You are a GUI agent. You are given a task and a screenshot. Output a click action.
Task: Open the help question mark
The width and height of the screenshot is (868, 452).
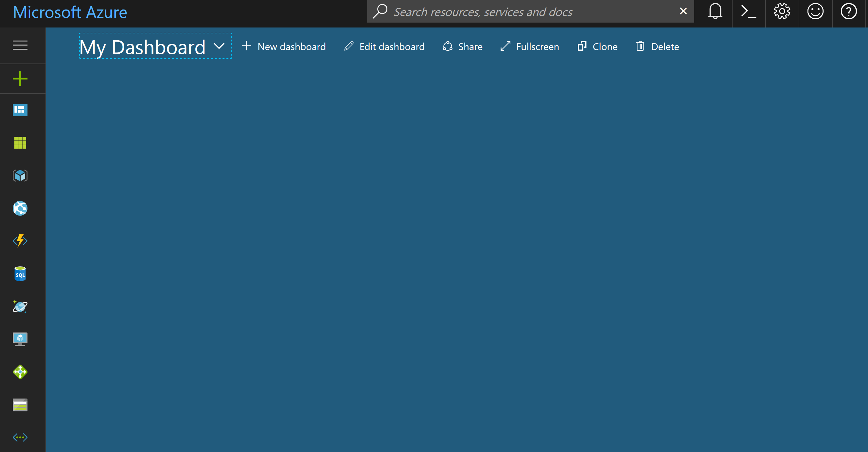(x=848, y=12)
